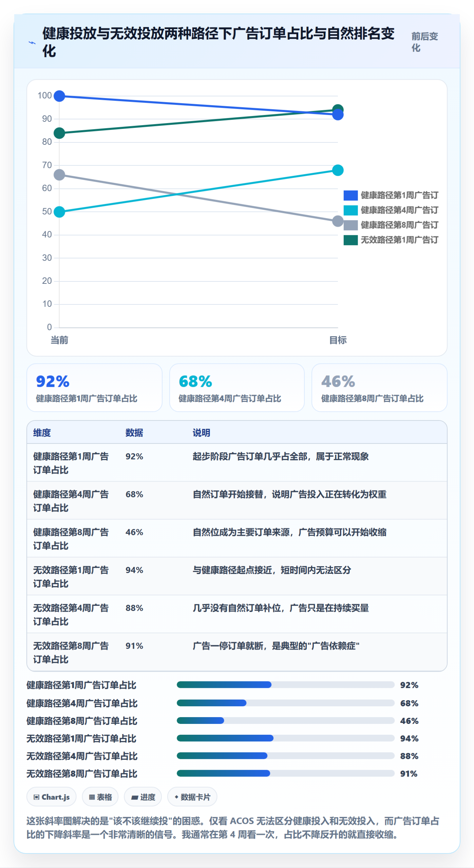The width and height of the screenshot is (474, 868).
Task: Select the table cell showing 94%
Action: [x=134, y=570]
